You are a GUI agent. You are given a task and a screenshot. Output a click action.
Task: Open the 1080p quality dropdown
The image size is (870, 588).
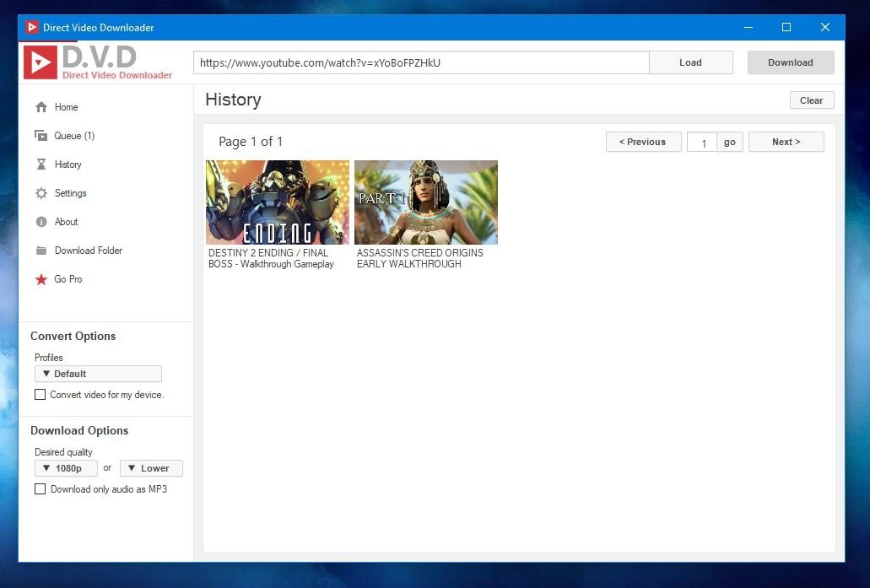tap(66, 468)
